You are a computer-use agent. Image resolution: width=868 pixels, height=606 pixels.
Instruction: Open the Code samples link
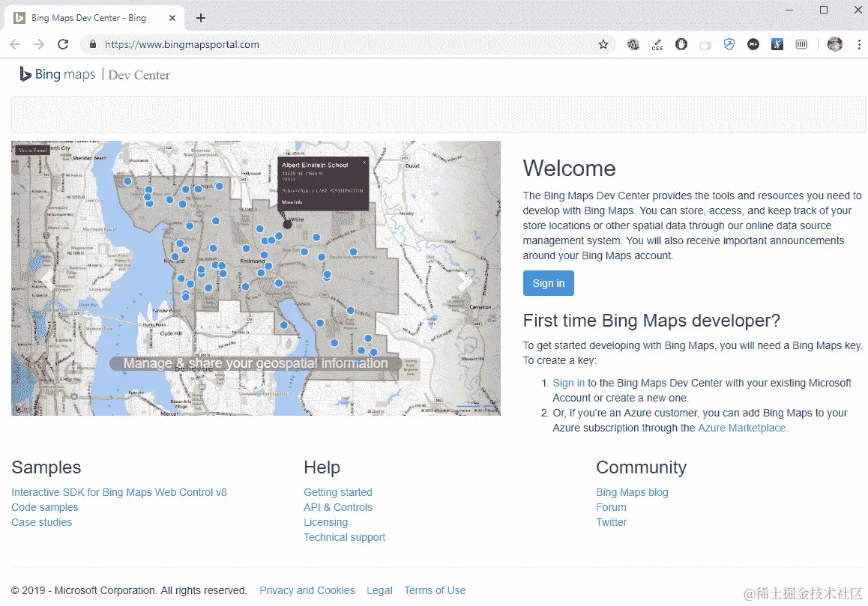click(45, 507)
